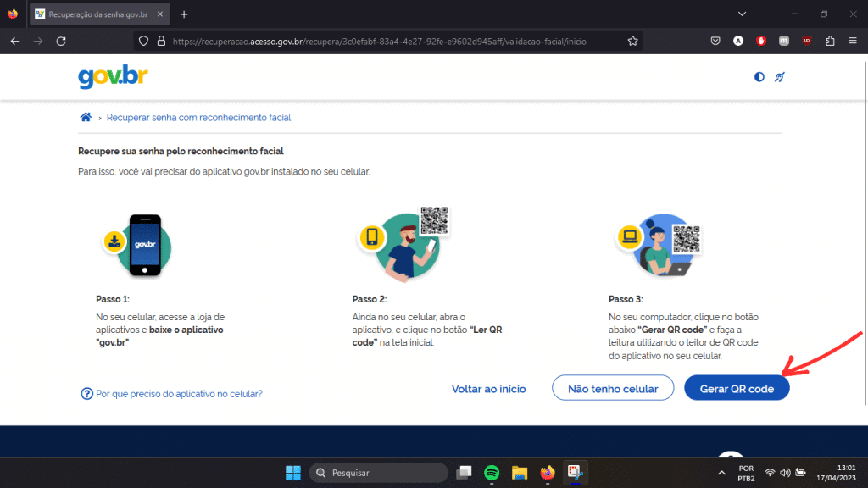The image size is (868, 488).
Task: Open the gov.br site contrast mode icon
Action: (x=759, y=76)
